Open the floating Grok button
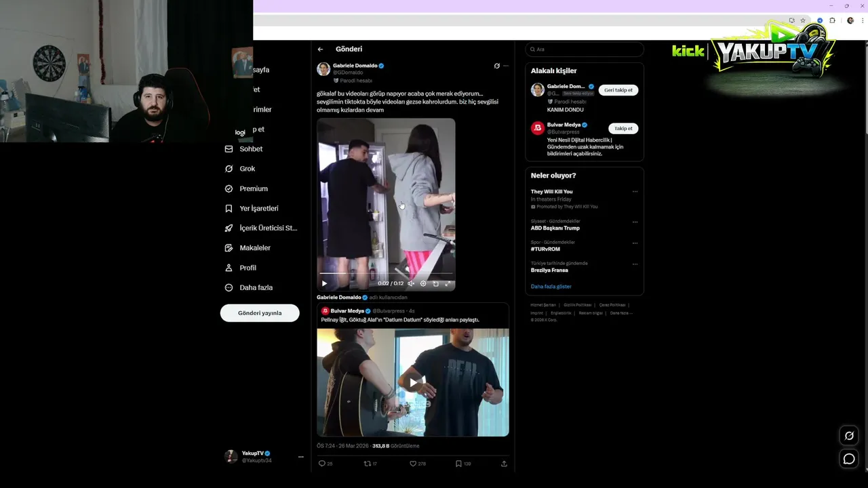 coord(849,435)
